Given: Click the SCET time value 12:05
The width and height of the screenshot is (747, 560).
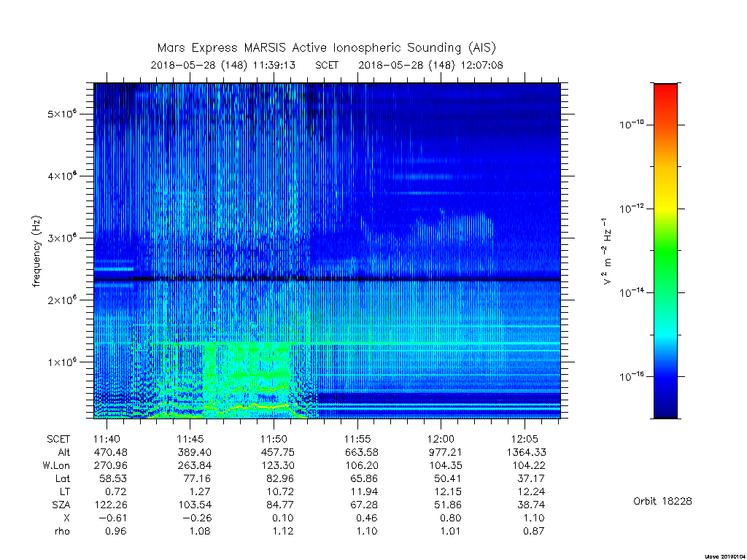Looking at the screenshot, I should 525,438.
